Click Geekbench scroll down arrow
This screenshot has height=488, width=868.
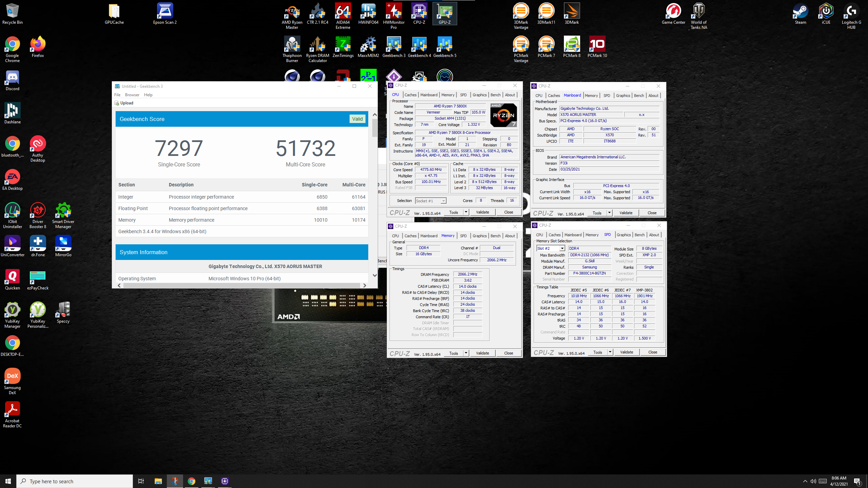point(375,275)
